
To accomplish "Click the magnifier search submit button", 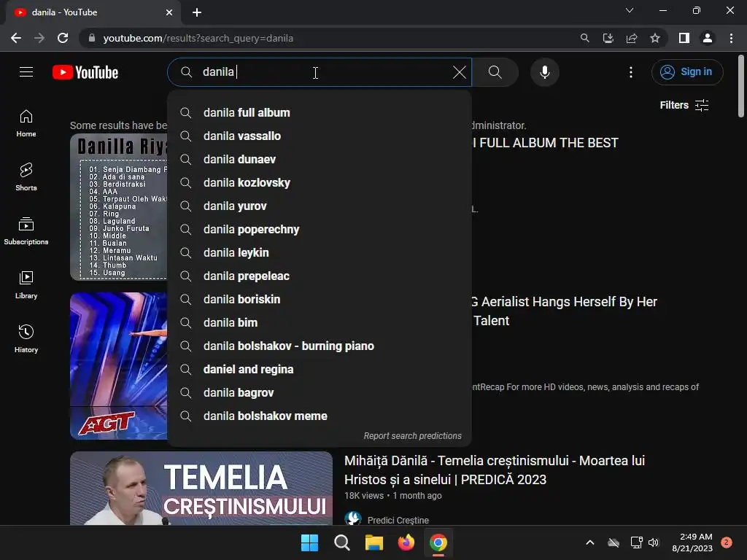I will pos(495,72).
